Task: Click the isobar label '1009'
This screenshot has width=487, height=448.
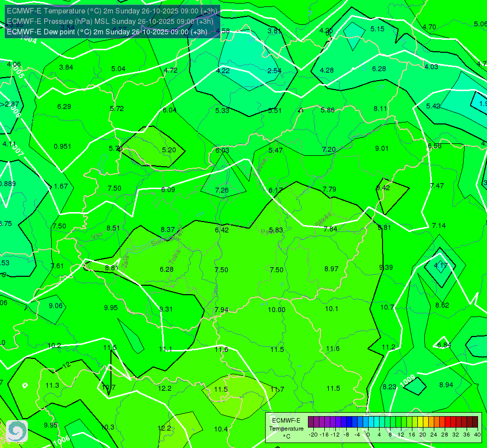Action: pyautogui.click(x=407, y=381)
